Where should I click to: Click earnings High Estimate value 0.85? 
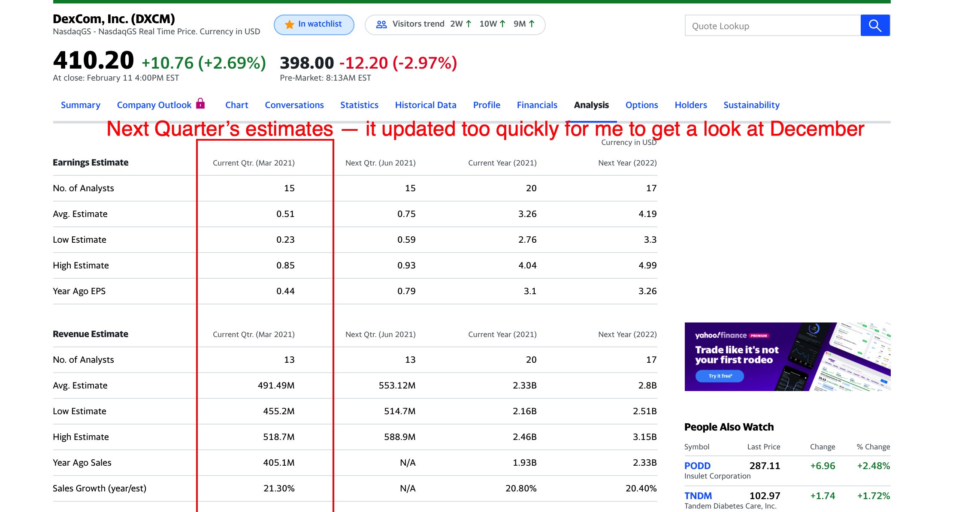tap(285, 265)
